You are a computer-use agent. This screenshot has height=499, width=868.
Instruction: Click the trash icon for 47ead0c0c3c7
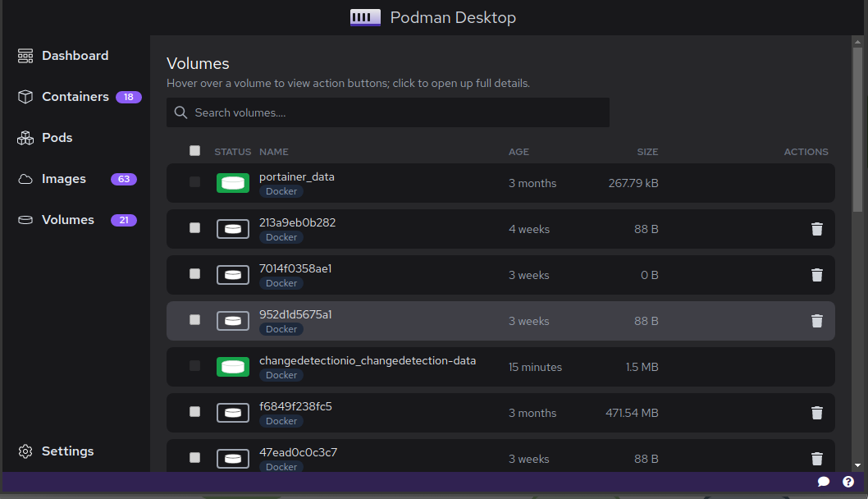coord(816,458)
